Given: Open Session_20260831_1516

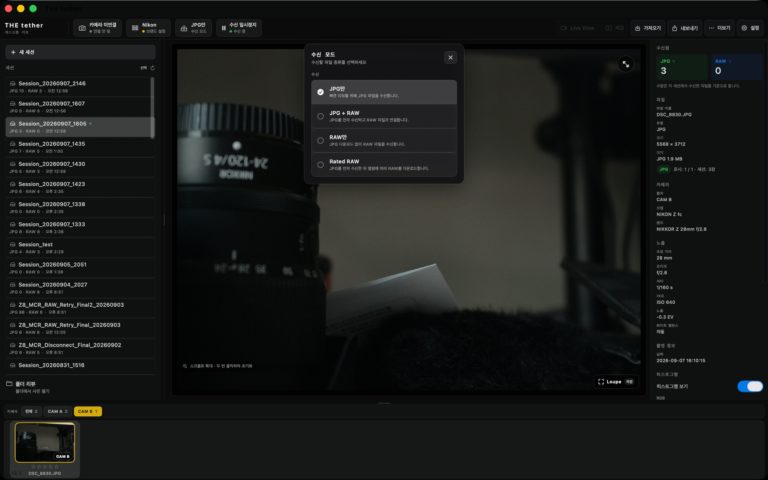Looking at the screenshot, I should (x=78, y=365).
